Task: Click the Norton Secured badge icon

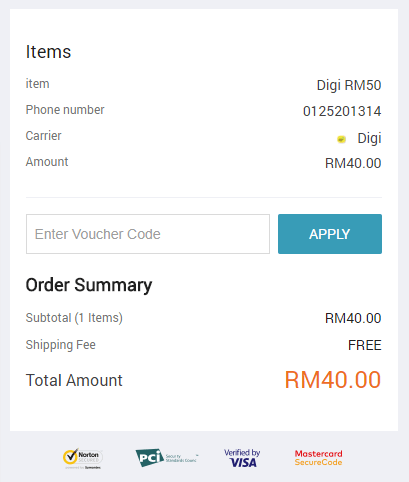Action: click(83, 458)
